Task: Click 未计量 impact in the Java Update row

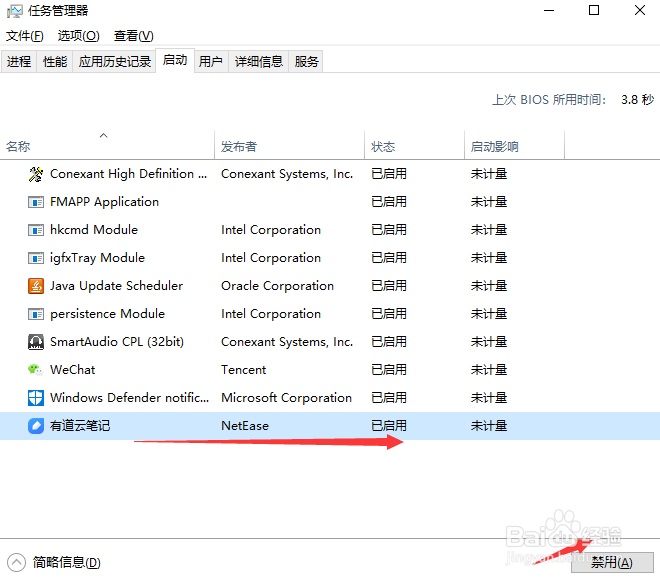Action: click(x=489, y=286)
